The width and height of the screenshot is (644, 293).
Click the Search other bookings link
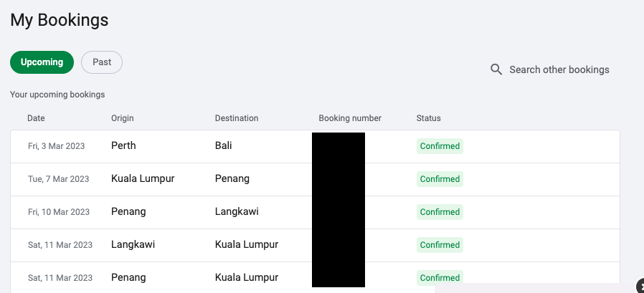[559, 69]
